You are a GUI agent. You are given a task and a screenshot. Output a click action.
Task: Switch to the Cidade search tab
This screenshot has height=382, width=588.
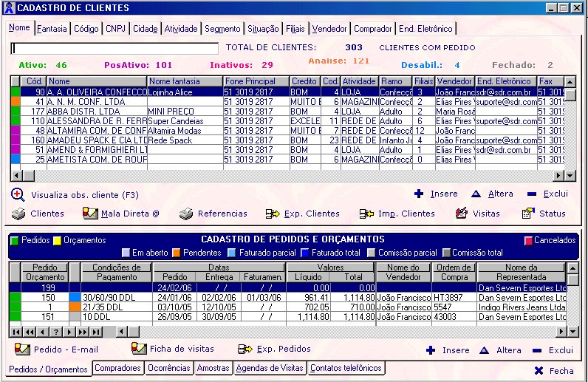click(145, 29)
